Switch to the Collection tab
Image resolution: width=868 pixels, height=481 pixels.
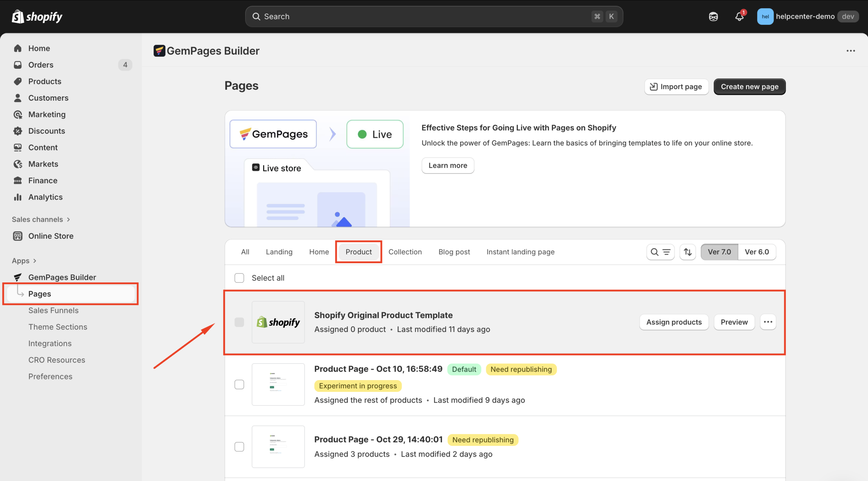(x=405, y=252)
